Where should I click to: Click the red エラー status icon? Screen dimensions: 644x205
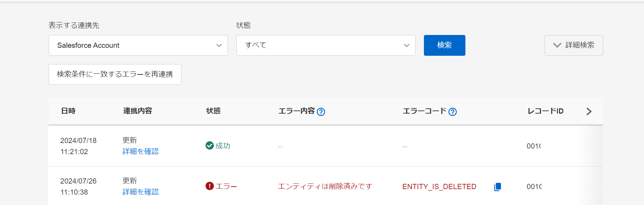click(x=209, y=186)
